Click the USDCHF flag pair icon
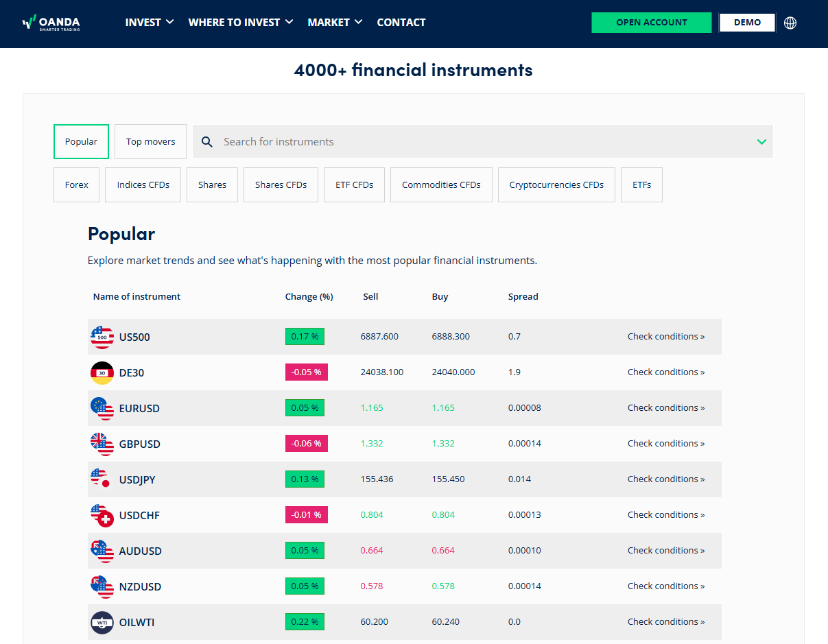The image size is (828, 644). 102,515
